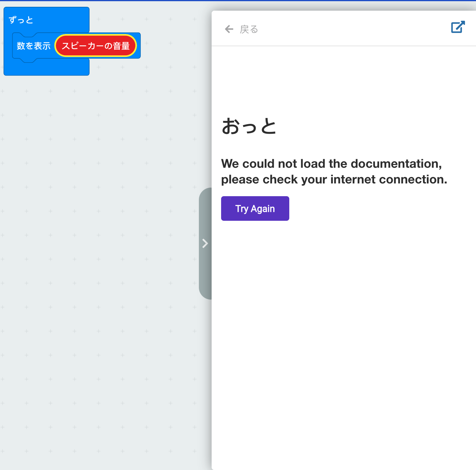Viewport: 476px width, 470px height.
Task: Toggle the forever block selection
Action: [x=21, y=20]
